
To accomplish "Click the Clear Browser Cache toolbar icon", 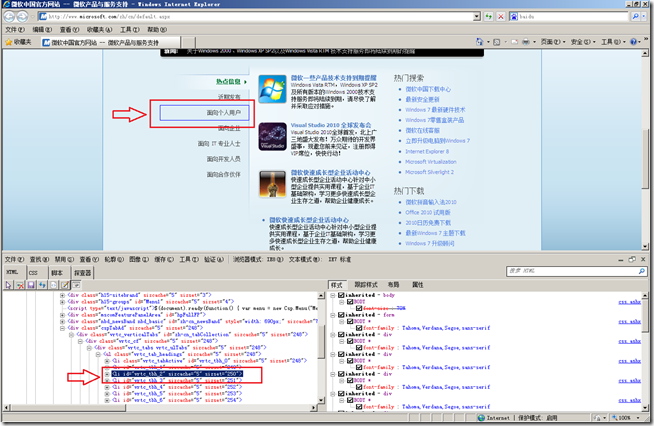I will 20,285.
